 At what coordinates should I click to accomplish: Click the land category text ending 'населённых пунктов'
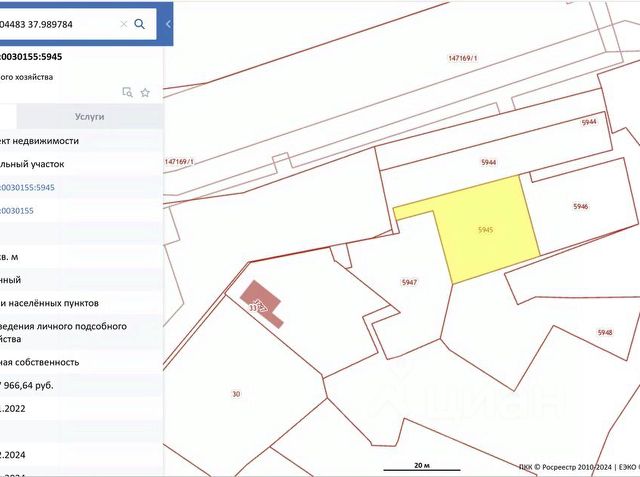[49, 303]
